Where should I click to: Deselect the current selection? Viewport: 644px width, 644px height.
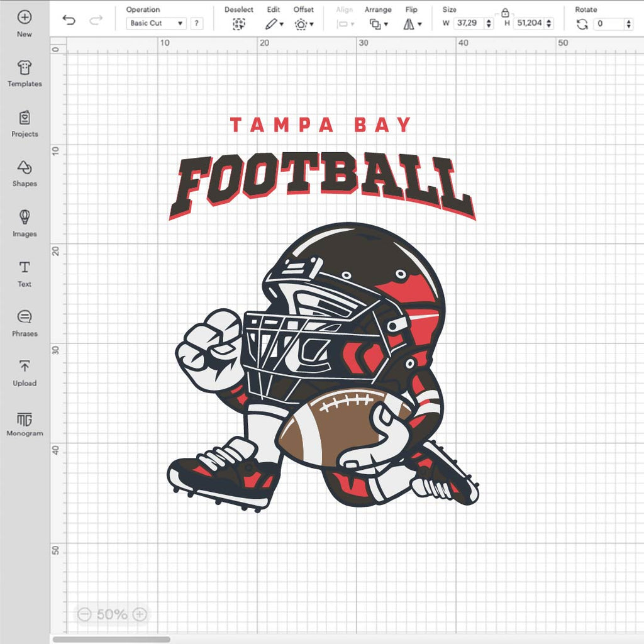coord(238,24)
